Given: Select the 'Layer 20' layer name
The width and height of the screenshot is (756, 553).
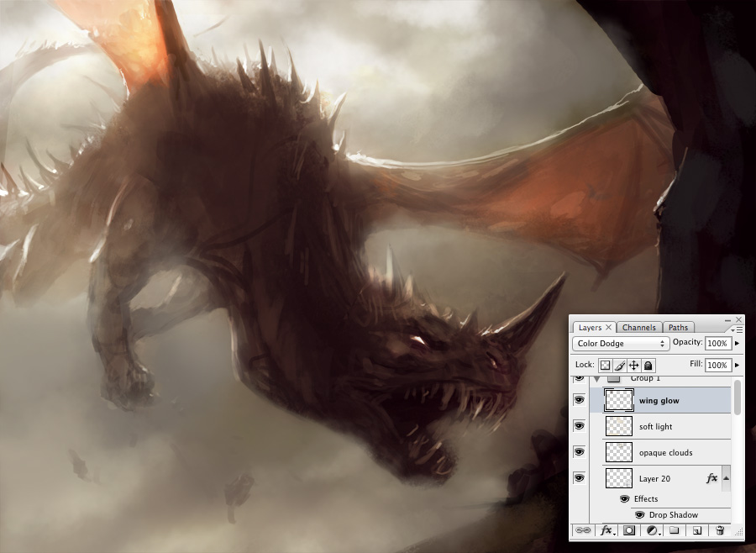Looking at the screenshot, I should point(654,479).
